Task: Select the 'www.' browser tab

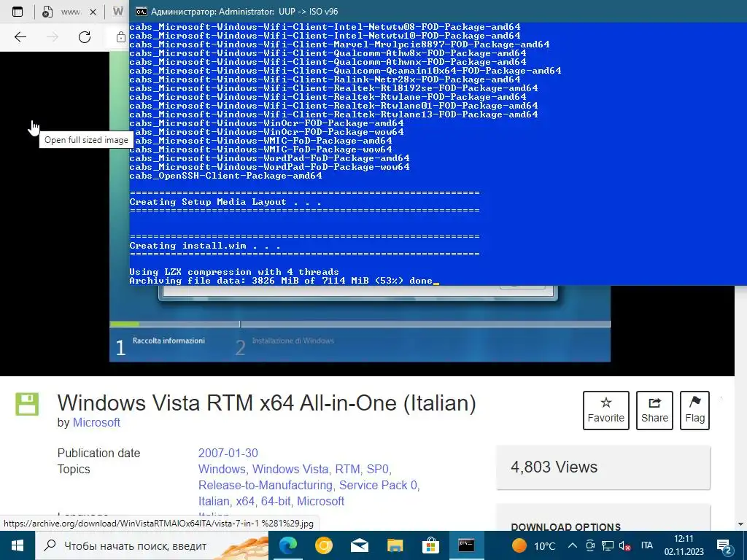Action: tap(69, 12)
